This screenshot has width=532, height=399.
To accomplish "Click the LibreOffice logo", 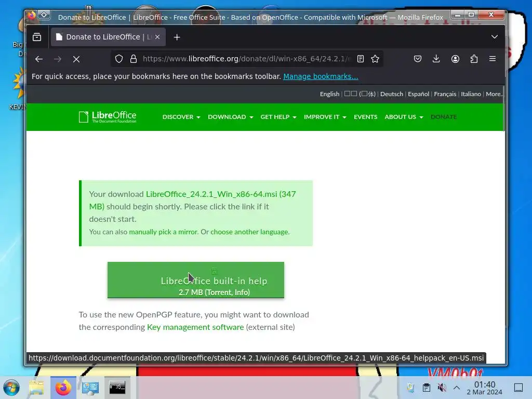I will click(108, 117).
